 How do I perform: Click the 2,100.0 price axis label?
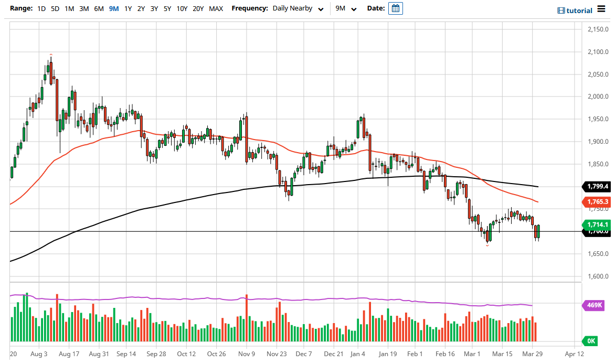click(598, 52)
